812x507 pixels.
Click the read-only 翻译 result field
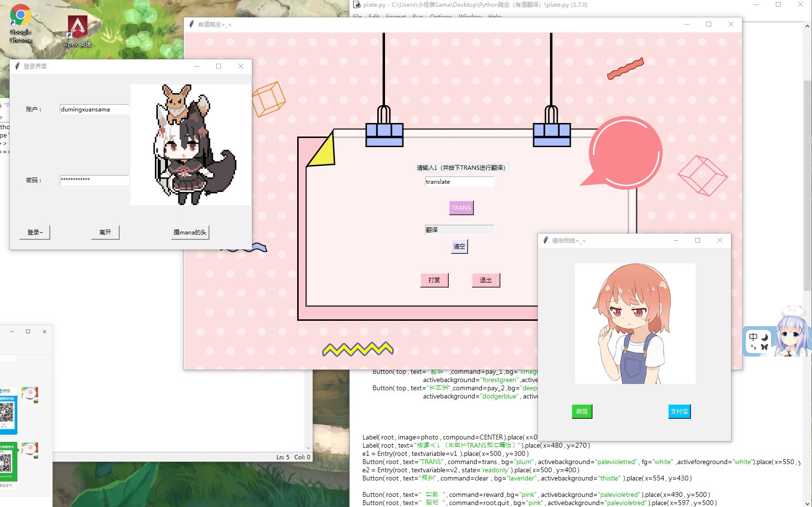pyautogui.click(x=459, y=230)
